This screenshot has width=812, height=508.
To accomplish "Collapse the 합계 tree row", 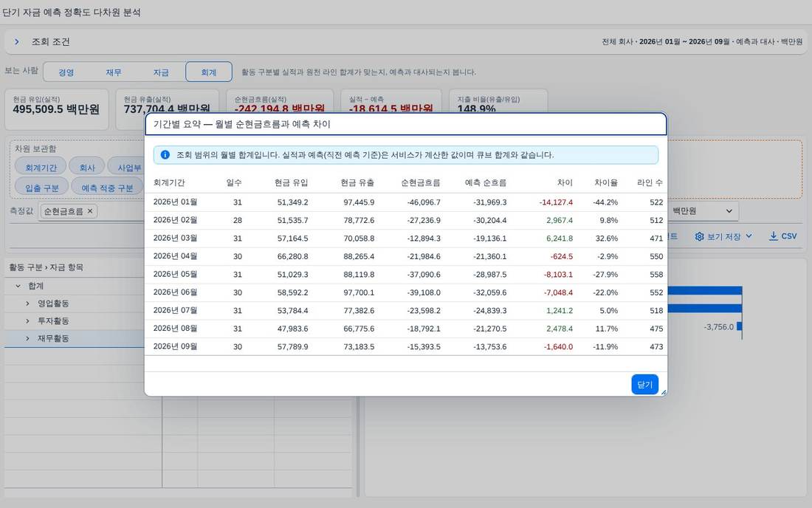I will click(18, 286).
